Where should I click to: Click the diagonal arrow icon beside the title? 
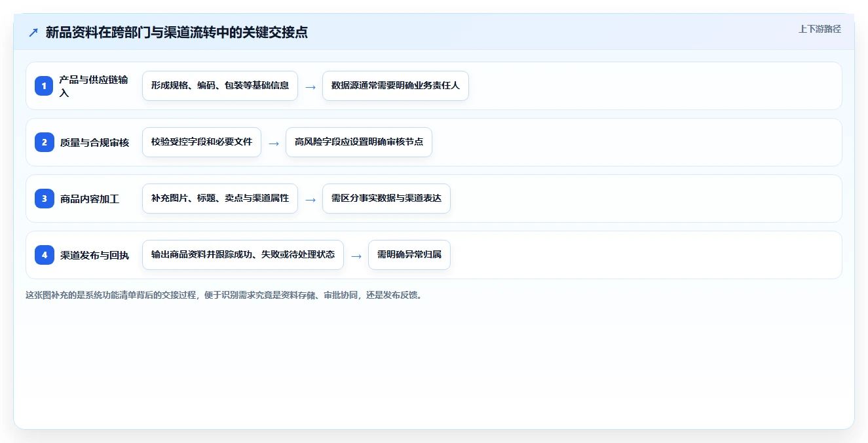point(33,33)
